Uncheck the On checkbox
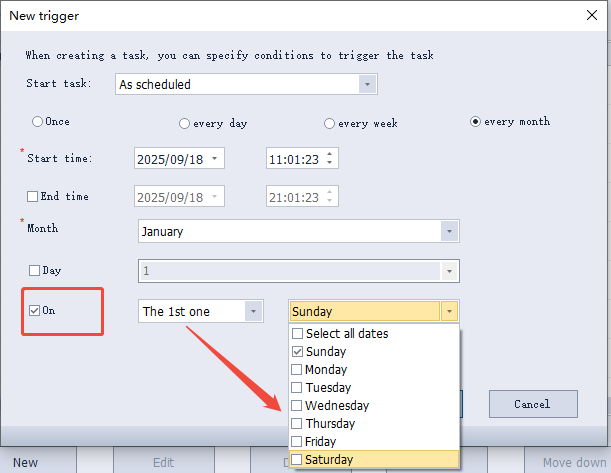The width and height of the screenshot is (611, 473). [35, 311]
